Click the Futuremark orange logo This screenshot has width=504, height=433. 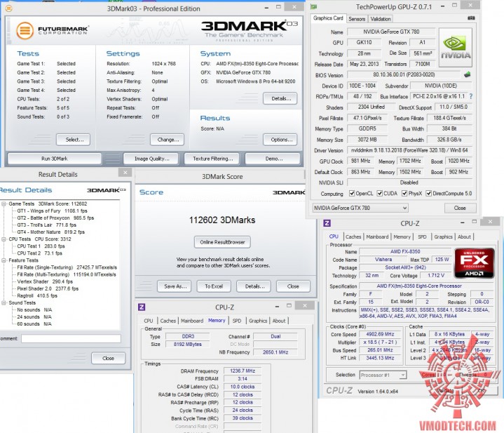tap(25, 31)
